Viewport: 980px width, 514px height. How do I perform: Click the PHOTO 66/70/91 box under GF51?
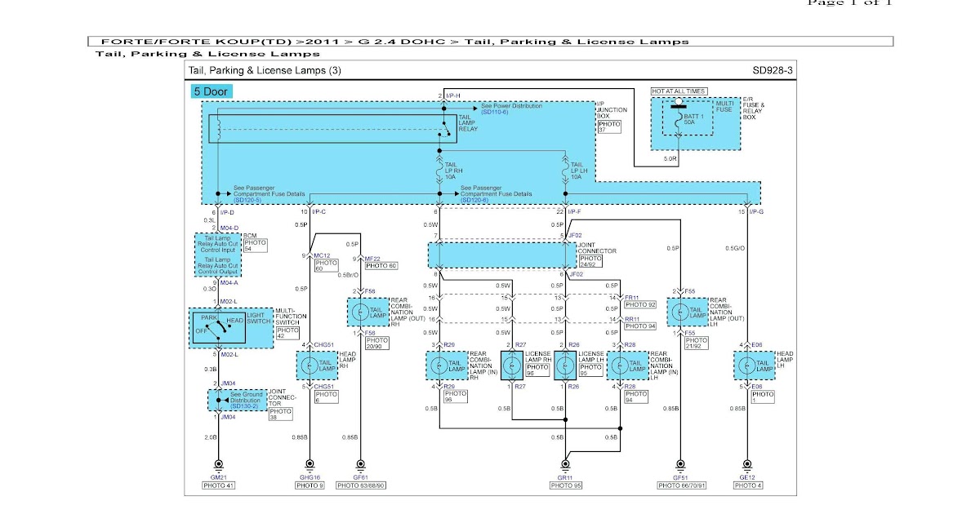coord(681,485)
